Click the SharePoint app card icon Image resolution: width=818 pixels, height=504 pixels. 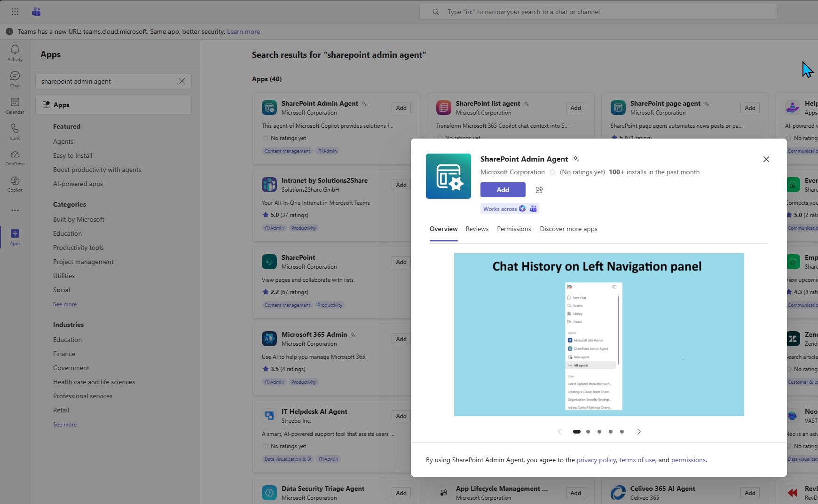pos(269,262)
